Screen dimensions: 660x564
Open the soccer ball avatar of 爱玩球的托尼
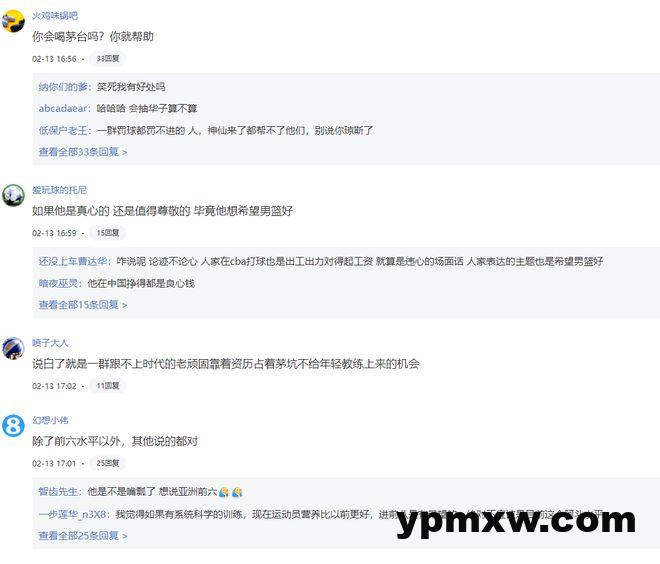point(13,195)
